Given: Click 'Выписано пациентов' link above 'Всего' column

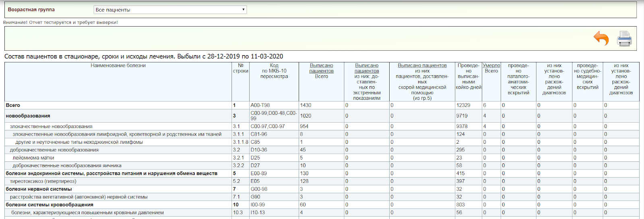Looking at the screenshot, I should 321,68.
